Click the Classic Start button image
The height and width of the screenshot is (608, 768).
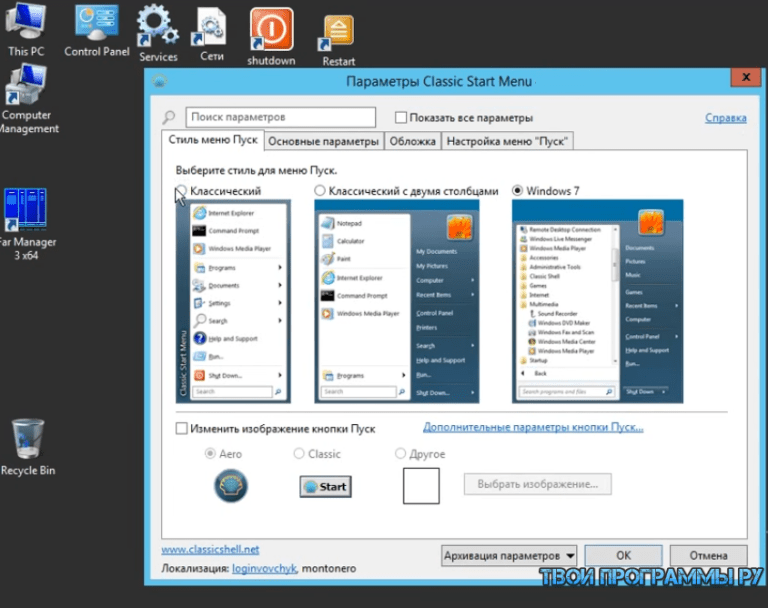(x=325, y=486)
